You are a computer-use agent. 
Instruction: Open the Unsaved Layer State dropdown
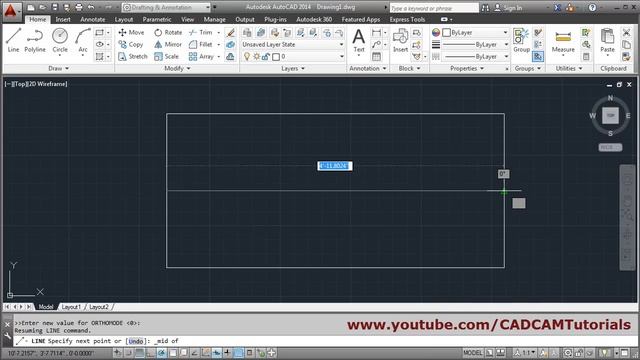(292, 44)
